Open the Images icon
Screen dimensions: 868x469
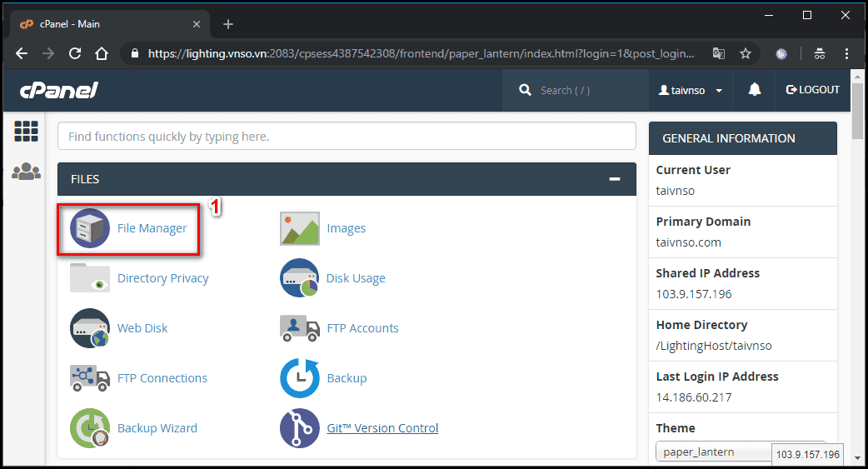(x=300, y=228)
